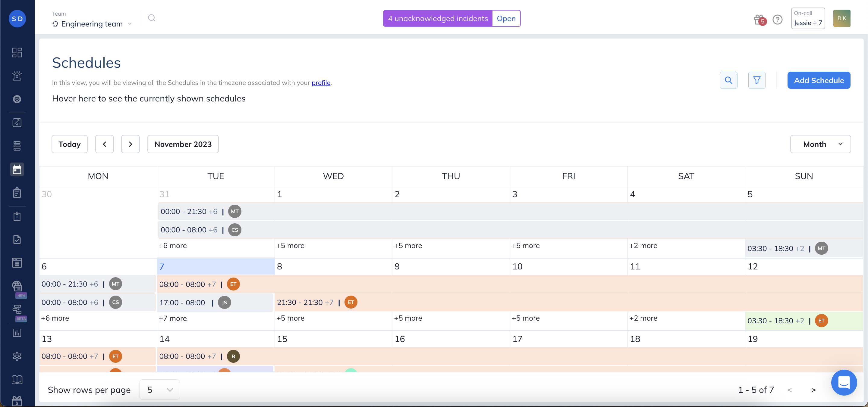Screen dimensions: 868x407
Task: Select the calendar schedules sidebar icon
Action: (x=17, y=169)
